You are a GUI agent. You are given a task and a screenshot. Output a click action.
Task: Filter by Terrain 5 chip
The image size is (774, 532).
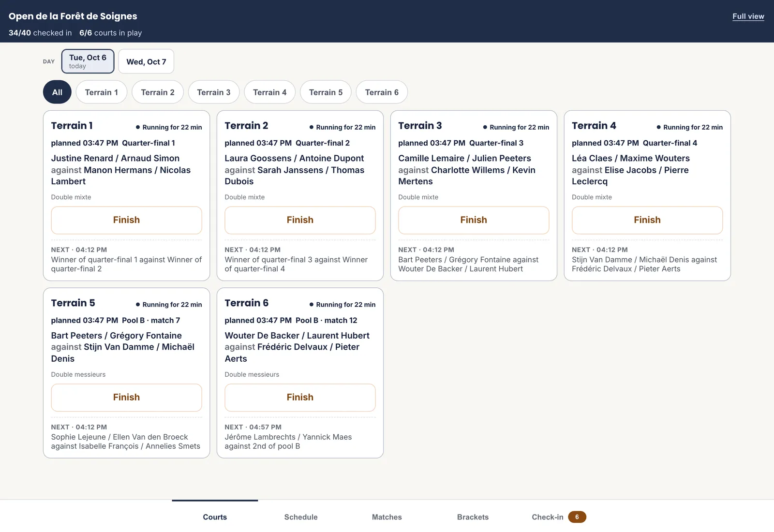[x=326, y=92]
